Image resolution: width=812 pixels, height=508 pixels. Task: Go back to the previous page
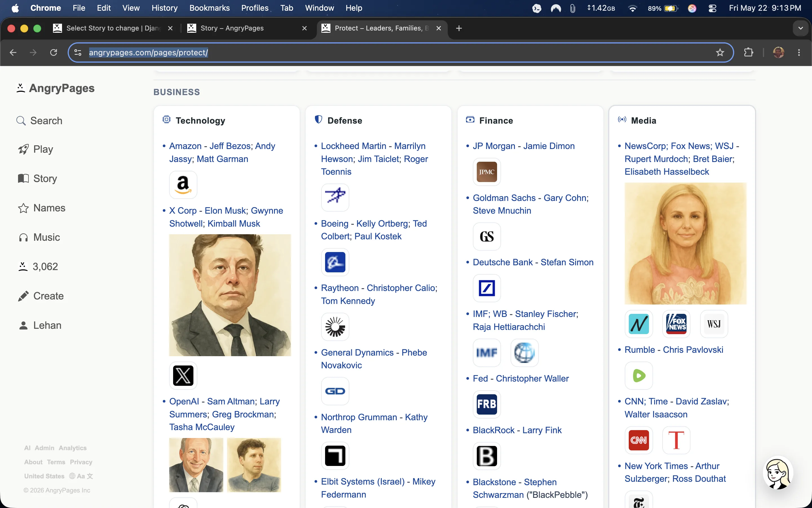13,52
